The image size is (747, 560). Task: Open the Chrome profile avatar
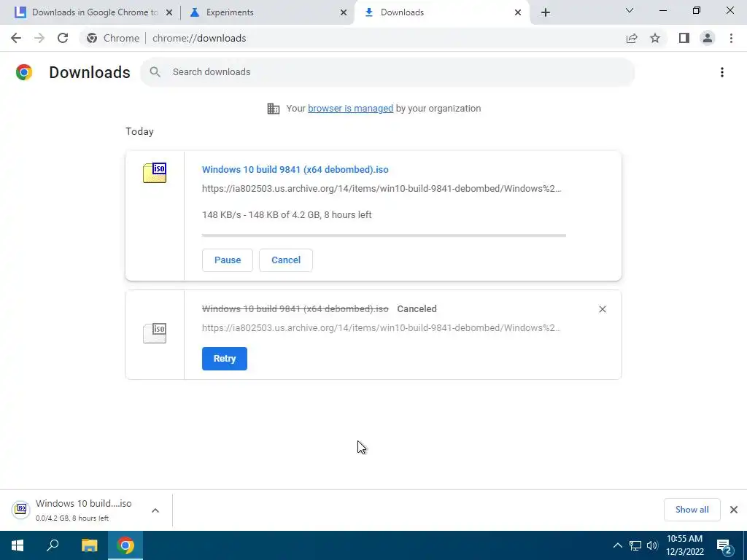pos(708,38)
